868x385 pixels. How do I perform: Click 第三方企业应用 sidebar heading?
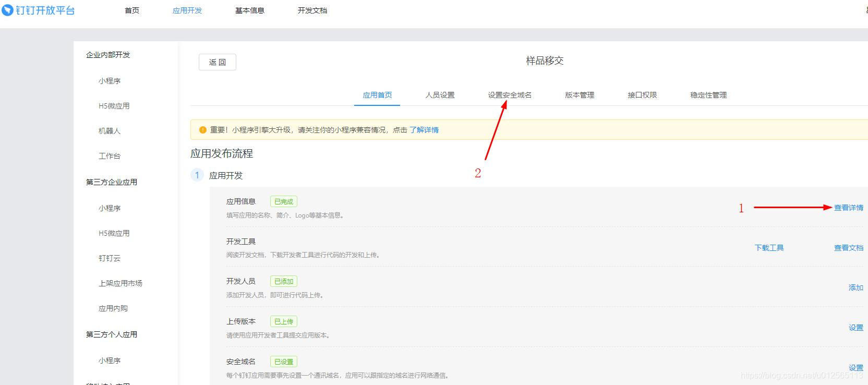112,182
